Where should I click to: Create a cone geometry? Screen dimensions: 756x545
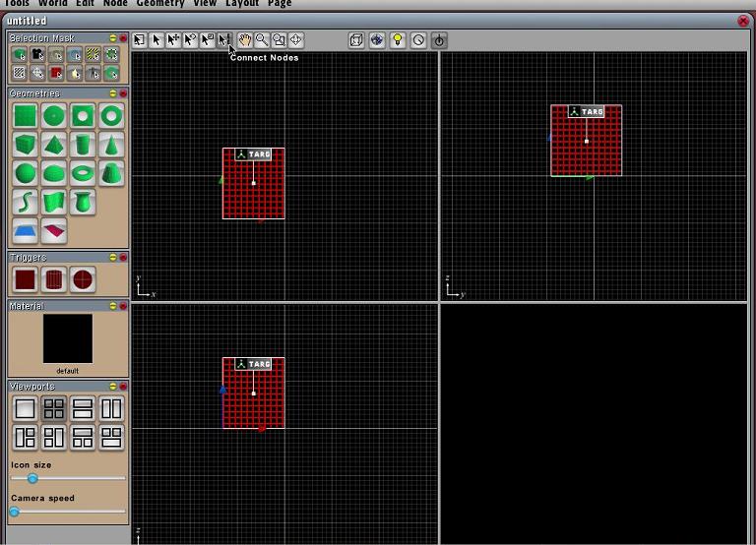[x=111, y=146]
